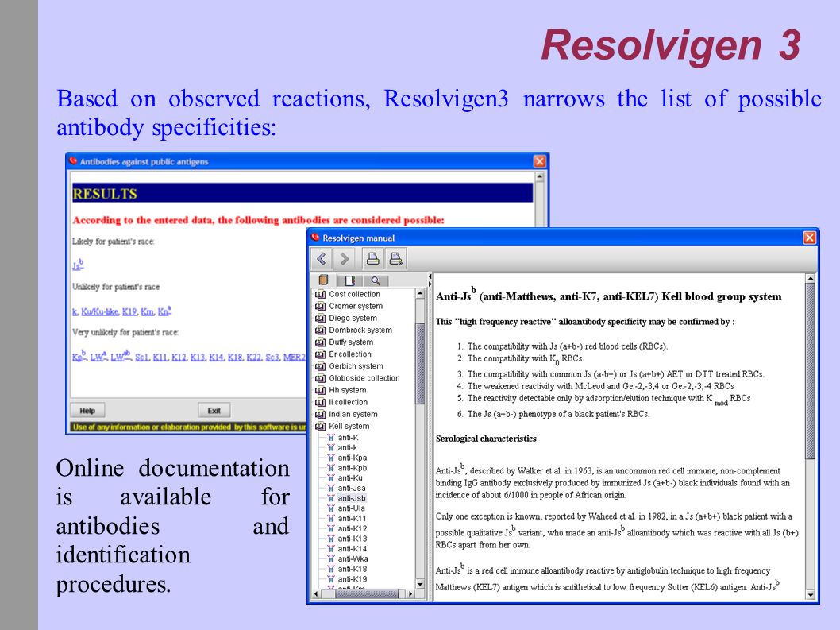The height and width of the screenshot is (630, 840).
Task: Open the LWa link in results
Action: [x=98, y=356]
